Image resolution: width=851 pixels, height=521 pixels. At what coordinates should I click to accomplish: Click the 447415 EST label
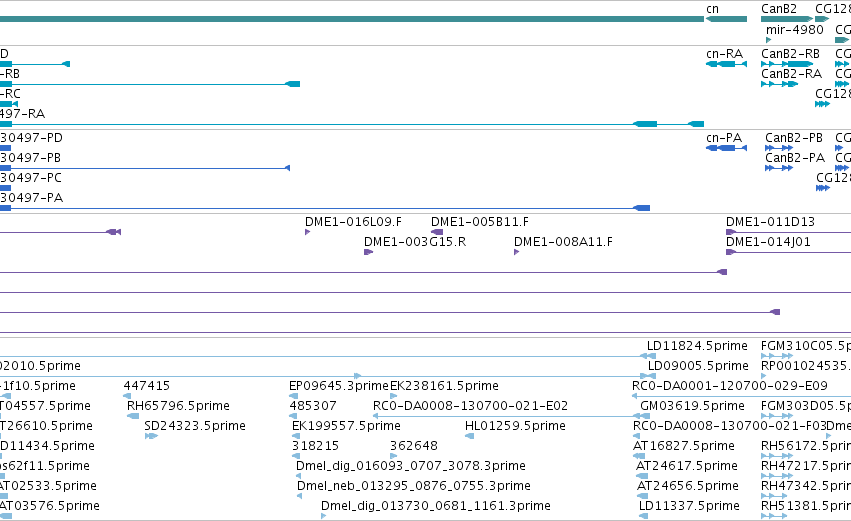click(x=147, y=386)
